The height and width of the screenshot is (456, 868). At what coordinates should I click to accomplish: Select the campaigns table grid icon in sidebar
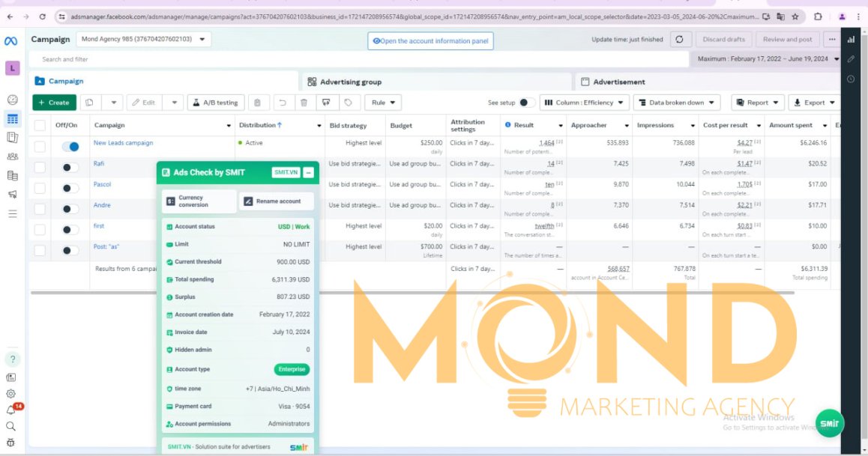[x=12, y=119]
